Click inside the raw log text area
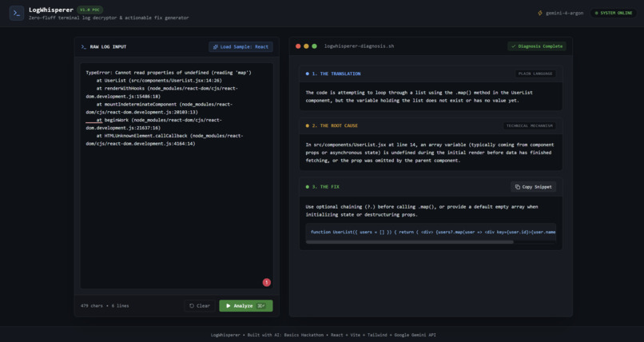This screenshot has height=342, width=644. point(177,176)
